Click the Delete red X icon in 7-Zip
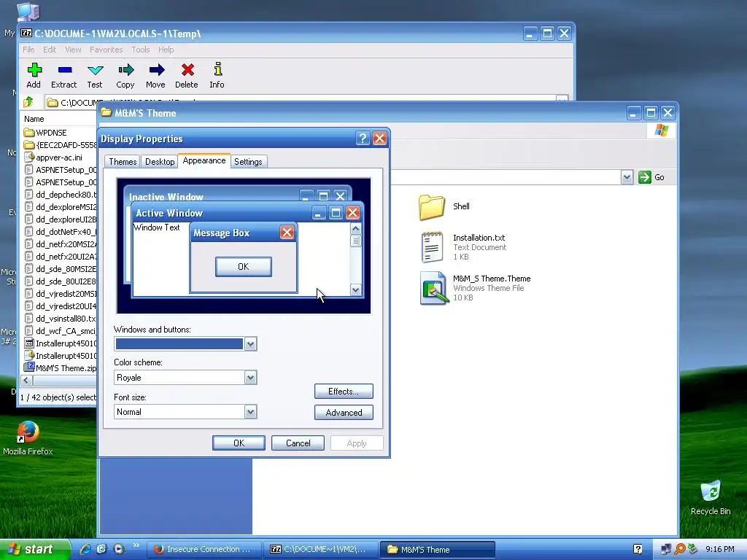The image size is (747, 560). [x=187, y=71]
